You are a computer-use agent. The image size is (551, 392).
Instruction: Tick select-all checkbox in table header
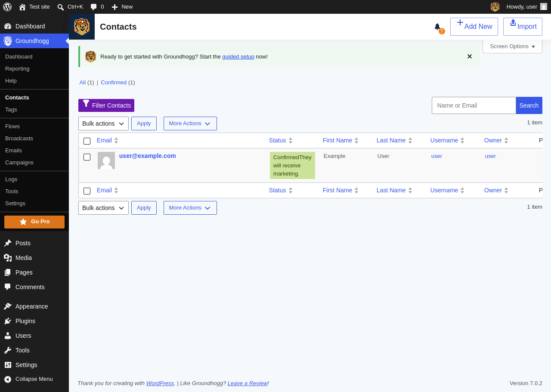87,141
